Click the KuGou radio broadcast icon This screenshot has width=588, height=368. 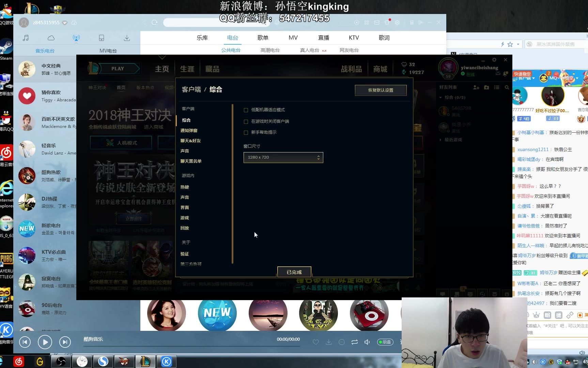(x=76, y=38)
